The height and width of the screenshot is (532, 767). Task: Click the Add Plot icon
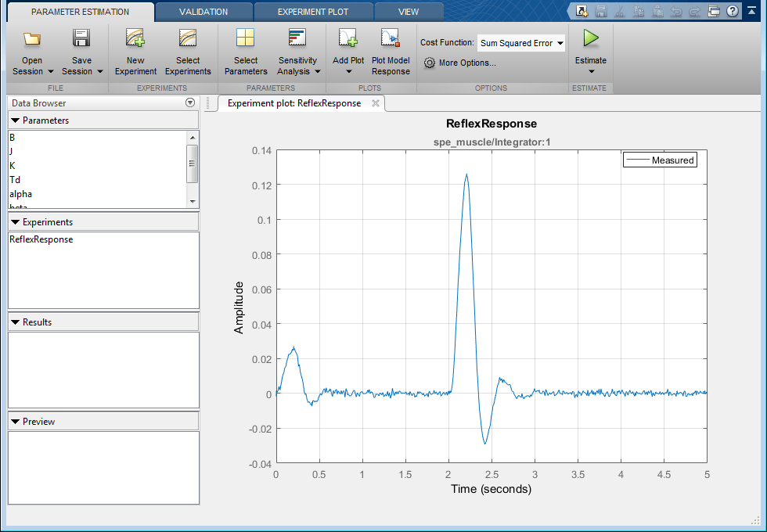(x=348, y=38)
